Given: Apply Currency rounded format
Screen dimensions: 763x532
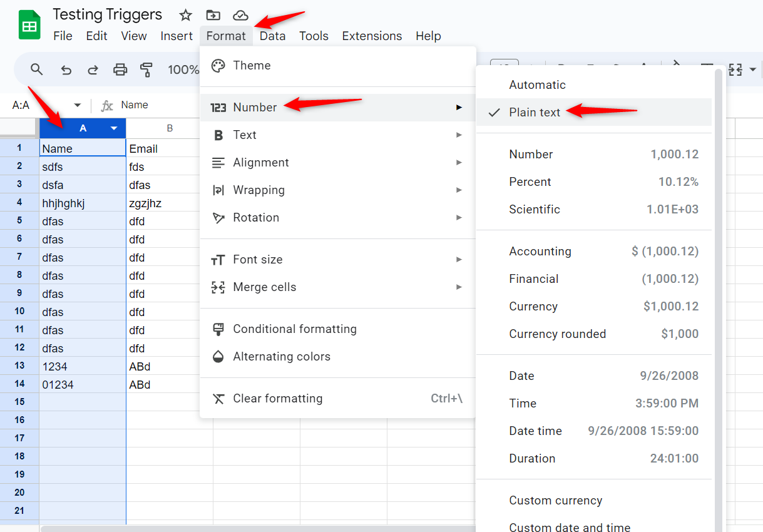Looking at the screenshot, I should click(x=594, y=334).
